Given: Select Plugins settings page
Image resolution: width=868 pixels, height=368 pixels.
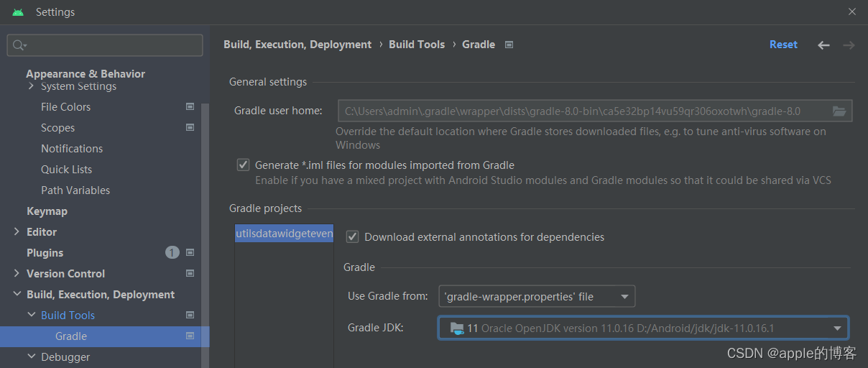Looking at the screenshot, I should tap(45, 252).
